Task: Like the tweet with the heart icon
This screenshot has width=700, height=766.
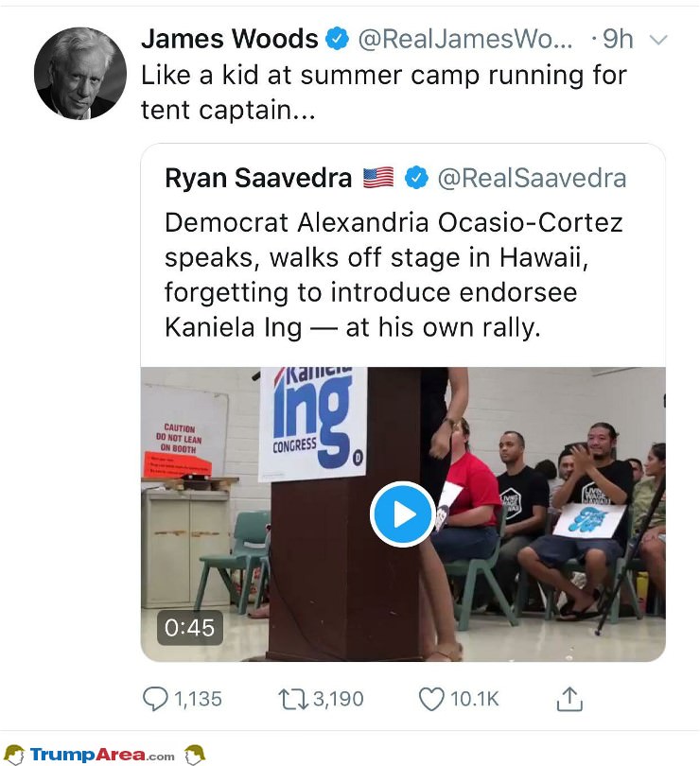Action: point(431,699)
